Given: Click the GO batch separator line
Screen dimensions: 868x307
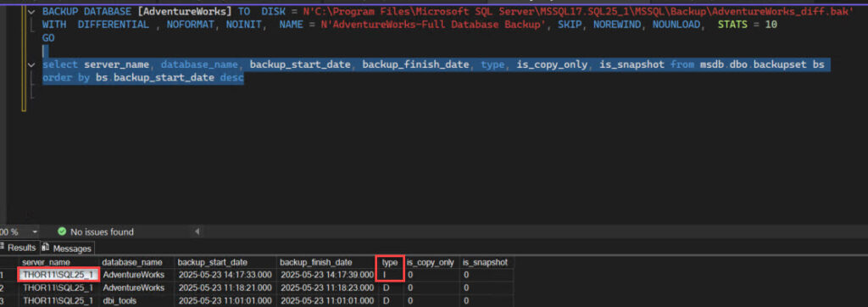Looking at the screenshot, I should pos(48,37).
